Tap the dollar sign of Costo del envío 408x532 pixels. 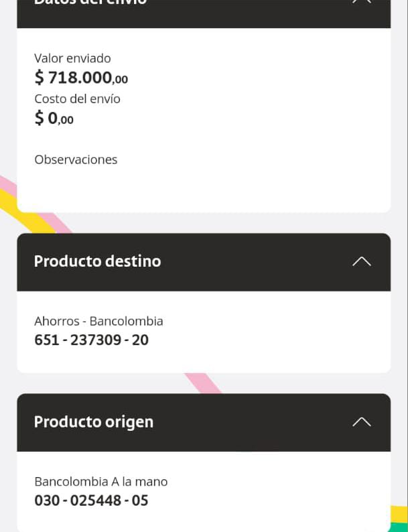(40, 119)
